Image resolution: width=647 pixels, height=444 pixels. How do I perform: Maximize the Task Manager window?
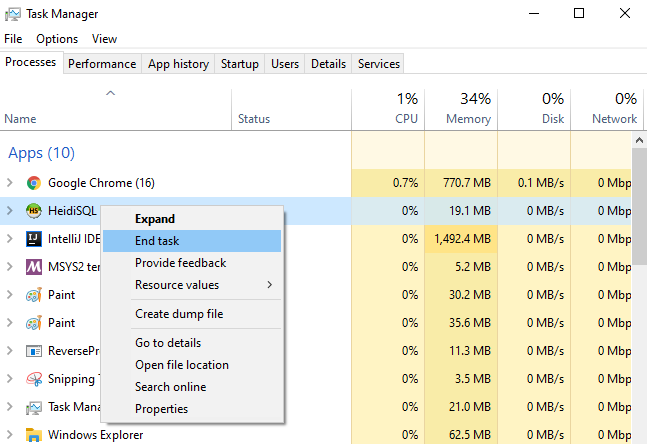579,14
